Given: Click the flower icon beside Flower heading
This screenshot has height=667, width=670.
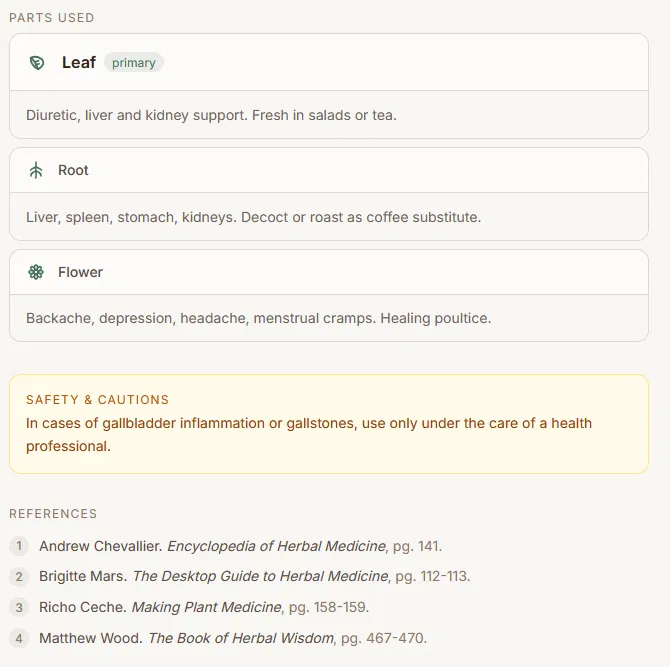Looking at the screenshot, I should point(36,272).
